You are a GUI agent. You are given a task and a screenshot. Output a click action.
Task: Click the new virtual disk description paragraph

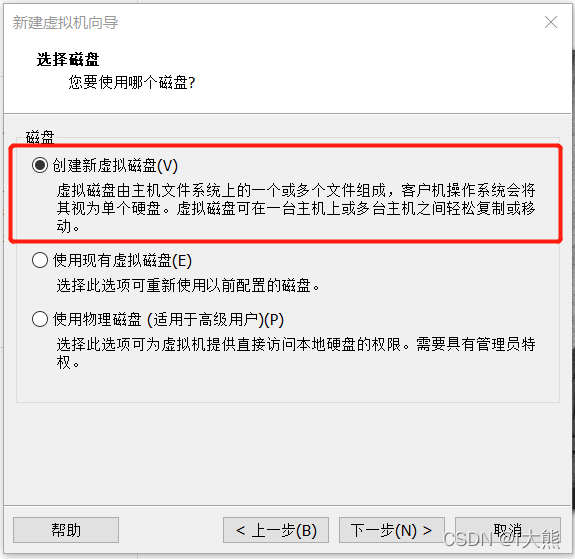tap(296, 208)
